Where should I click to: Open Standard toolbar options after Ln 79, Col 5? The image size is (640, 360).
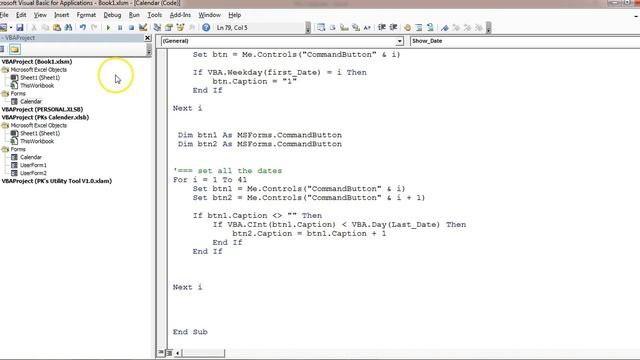308,27
